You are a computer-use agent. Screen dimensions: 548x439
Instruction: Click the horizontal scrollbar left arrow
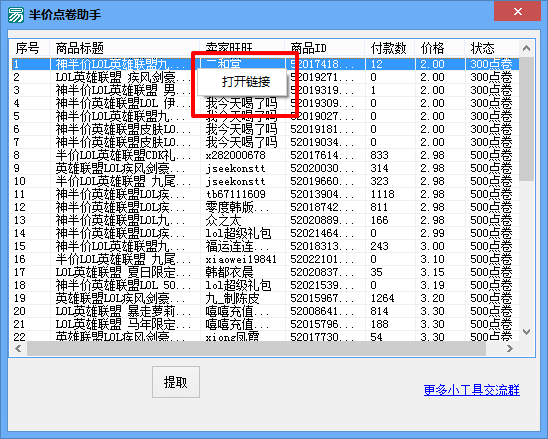pyautogui.click(x=18, y=348)
